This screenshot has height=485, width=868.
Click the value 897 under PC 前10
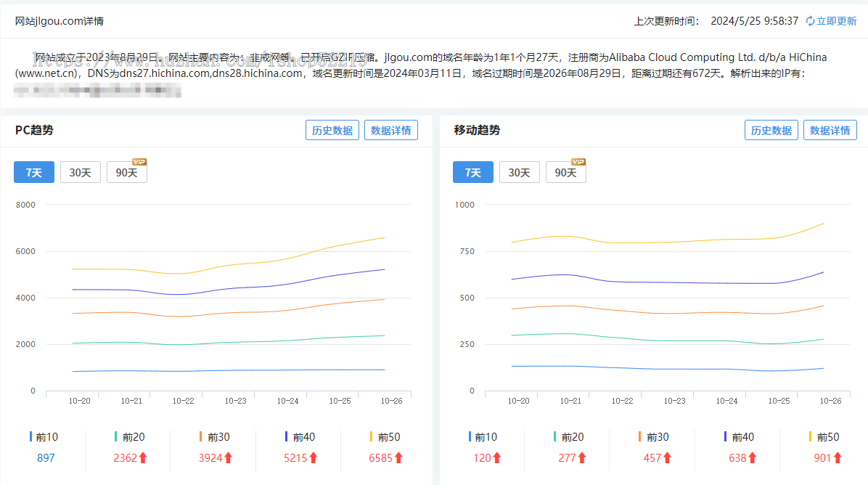46,458
